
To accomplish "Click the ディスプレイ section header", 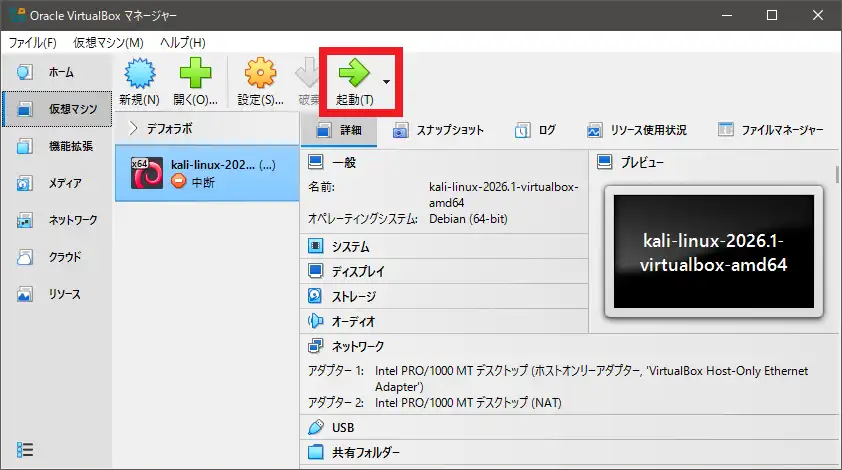I will (x=444, y=271).
